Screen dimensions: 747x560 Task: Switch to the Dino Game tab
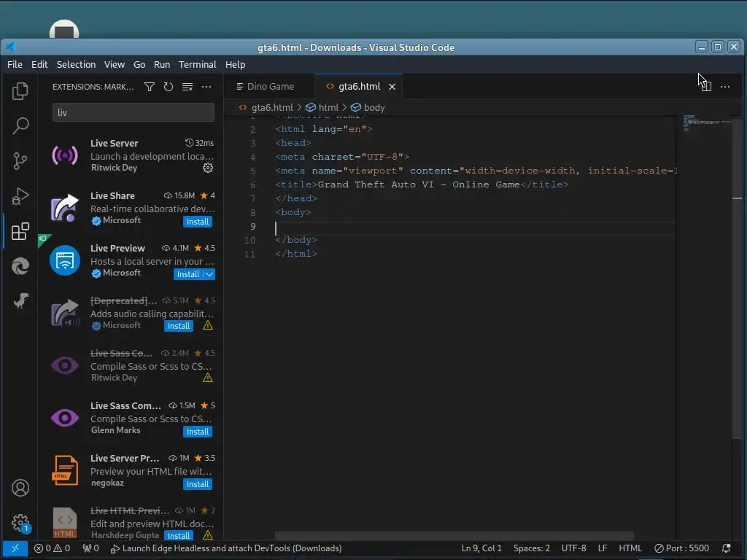(x=269, y=86)
